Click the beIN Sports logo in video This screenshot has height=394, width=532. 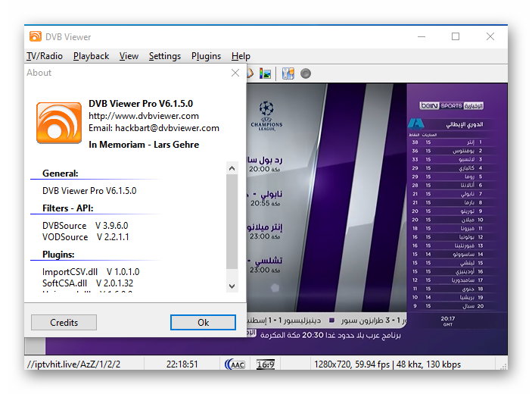pyautogui.click(x=451, y=105)
